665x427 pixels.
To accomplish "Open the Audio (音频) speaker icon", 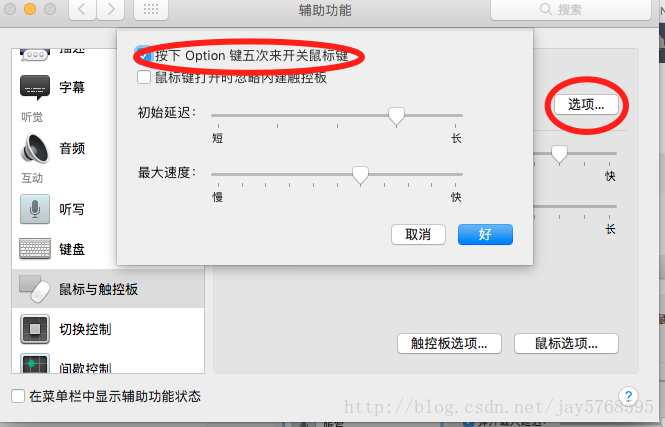I will (x=35, y=148).
